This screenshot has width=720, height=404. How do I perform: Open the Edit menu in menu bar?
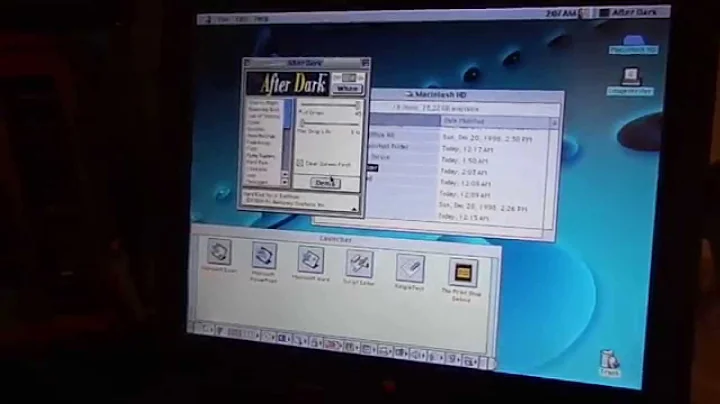(x=242, y=19)
